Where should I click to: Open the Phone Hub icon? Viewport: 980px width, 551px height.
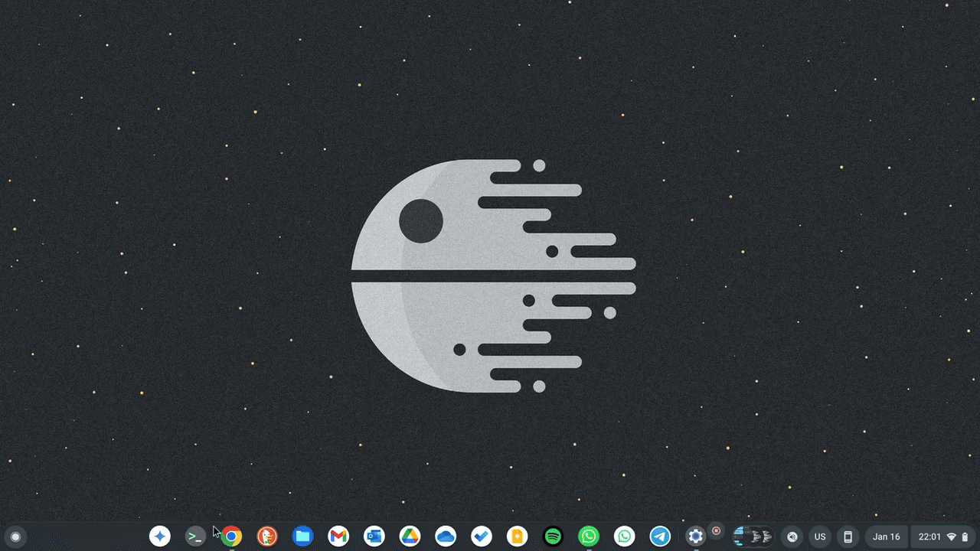tap(848, 536)
